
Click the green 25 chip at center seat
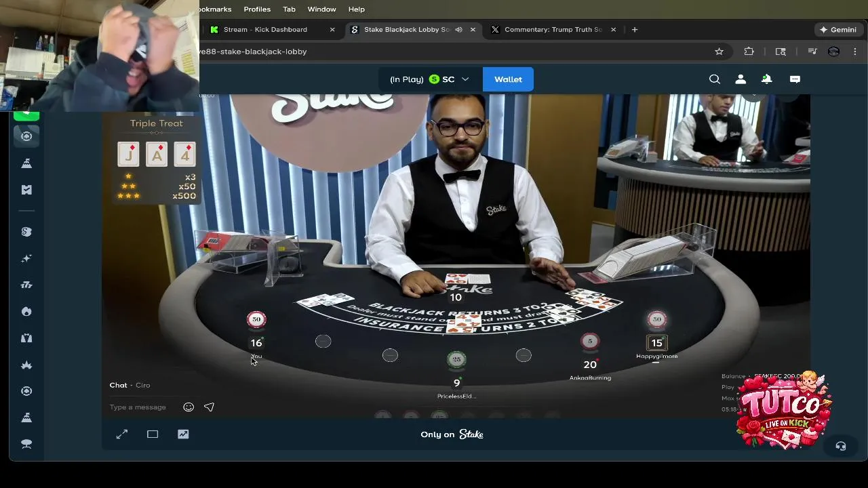[x=456, y=359]
